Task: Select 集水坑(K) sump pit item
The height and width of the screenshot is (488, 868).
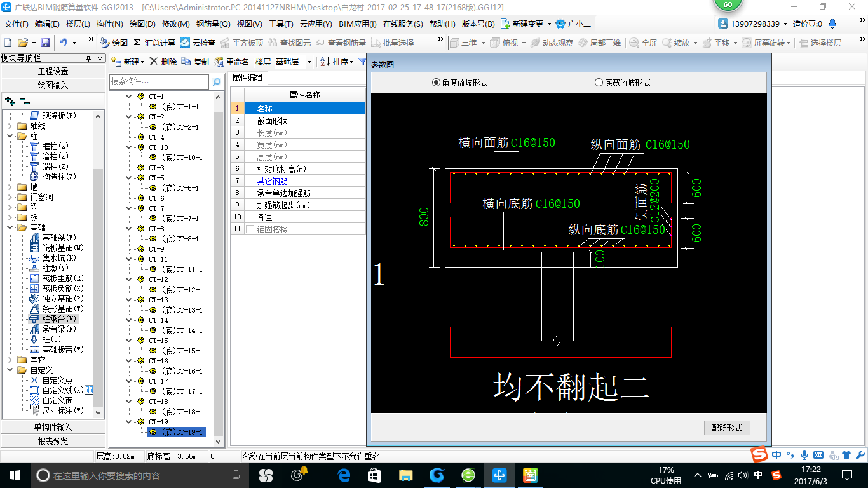Action: click(x=53, y=258)
